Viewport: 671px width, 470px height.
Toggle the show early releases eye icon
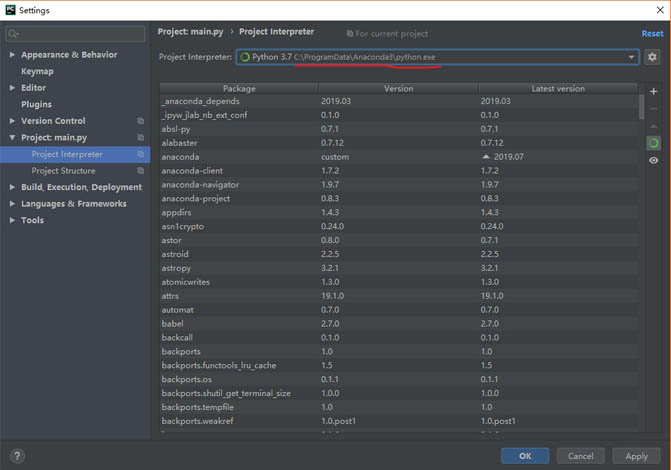point(653,161)
